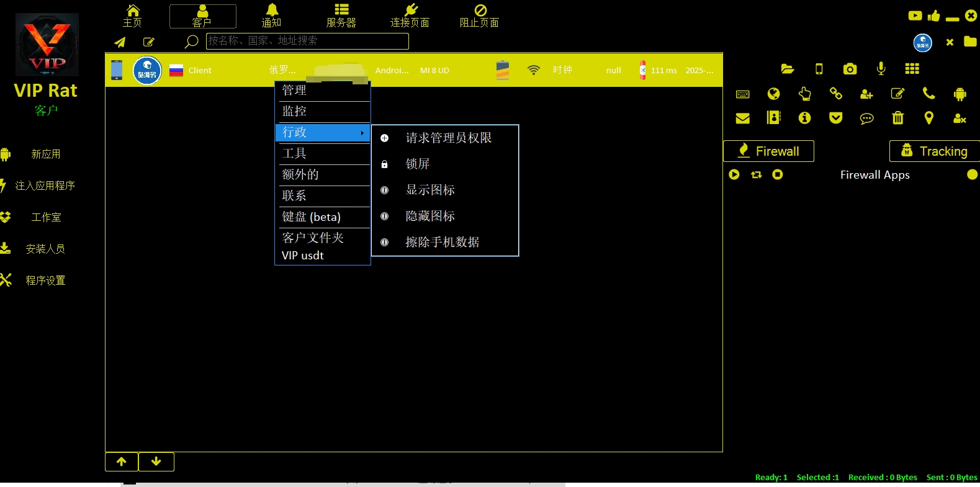
Task: Open 安装人员 in the left sidebar
Action: (x=45, y=249)
